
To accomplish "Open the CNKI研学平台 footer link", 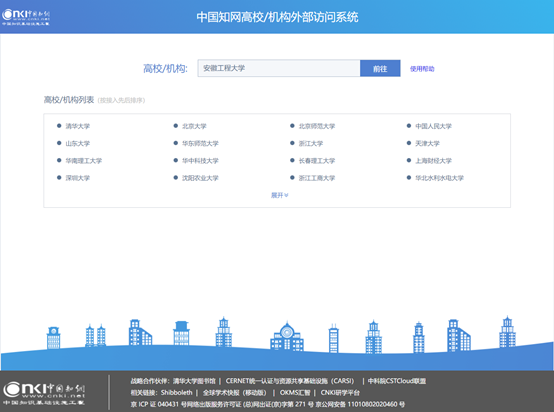I will point(340,393).
